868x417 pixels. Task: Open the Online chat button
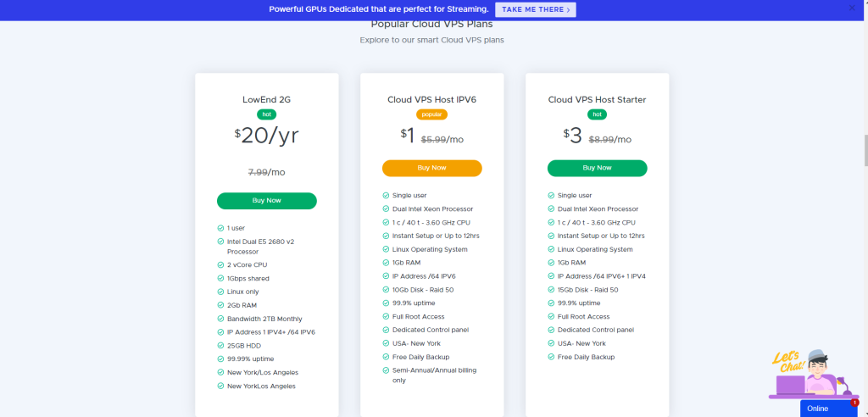[828, 409]
